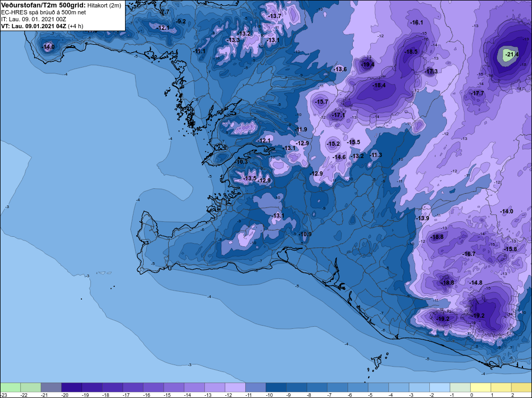Image resolution: width=532 pixels, height=398 pixels.
Task: Click the -21.4 temperature label
Action: pyautogui.click(x=512, y=54)
